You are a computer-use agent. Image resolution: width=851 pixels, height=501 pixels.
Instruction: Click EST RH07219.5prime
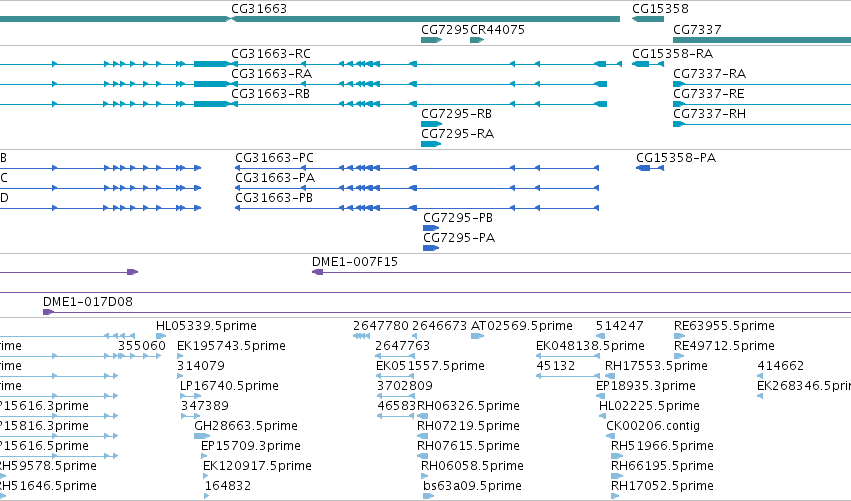(x=468, y=426)
